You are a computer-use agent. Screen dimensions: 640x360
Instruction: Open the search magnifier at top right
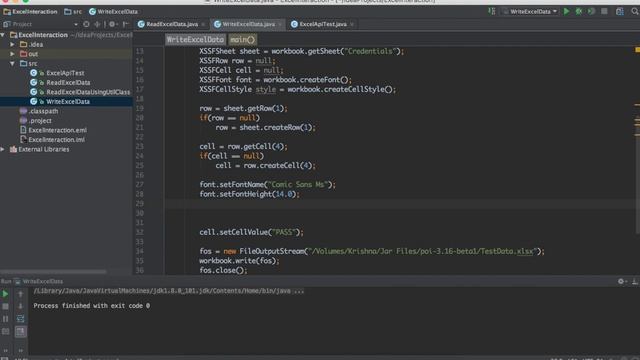[x=635, y=11]
